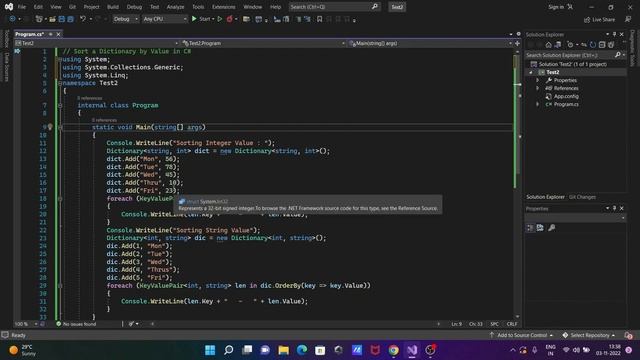Open the Start button dropdown arrow

pyautogui.click(x=213, y=19)
